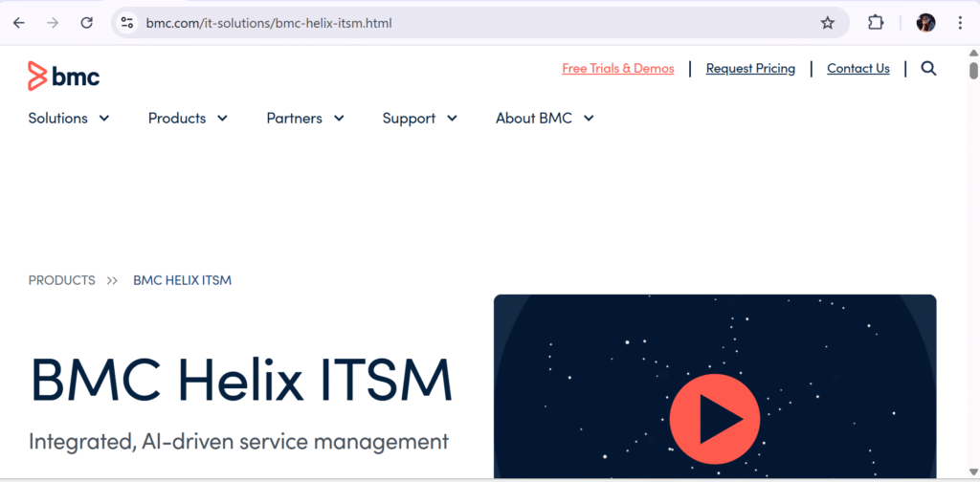Go back to the previous page
This screenshot has height=482, width=980.
click(x=19, y=23)
